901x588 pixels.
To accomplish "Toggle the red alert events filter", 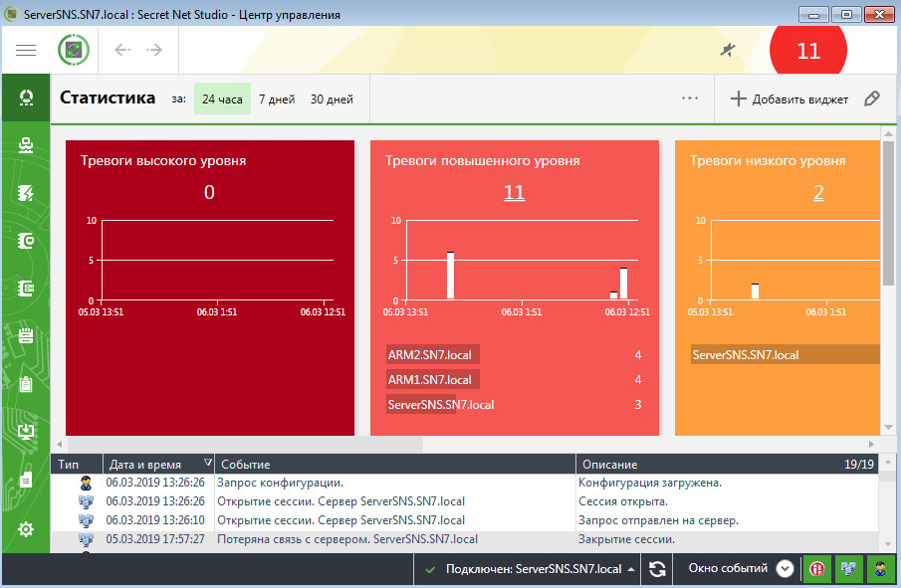I will click(816, 569).
